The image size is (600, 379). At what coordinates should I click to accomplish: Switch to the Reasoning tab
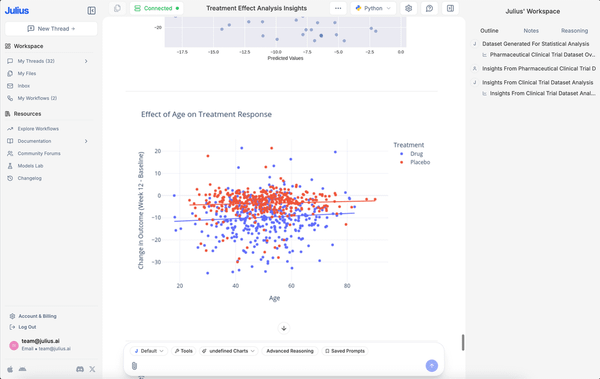point(574,31)
